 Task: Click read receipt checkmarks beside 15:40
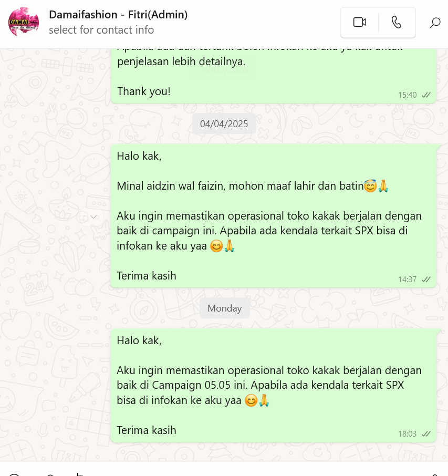click(x=426, y=95)
